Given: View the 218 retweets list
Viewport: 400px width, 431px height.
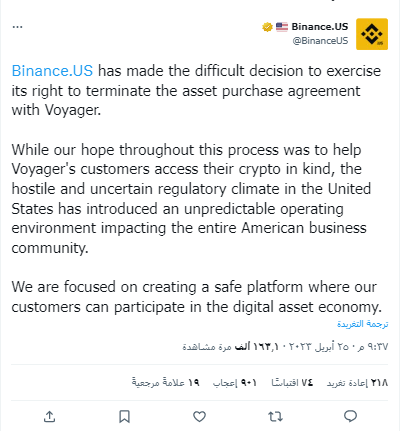Looking at the screenshot, I should (357, 383).
